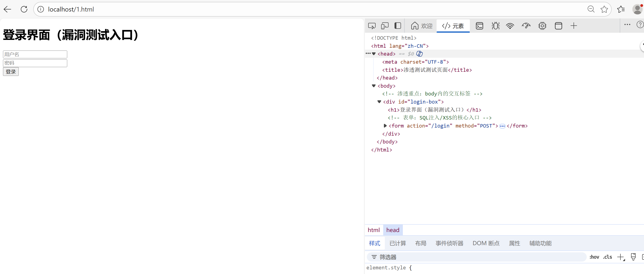The height and width of the screenshot is (274, 644).
Task: Expand the form element node
Action: [385, 126]
